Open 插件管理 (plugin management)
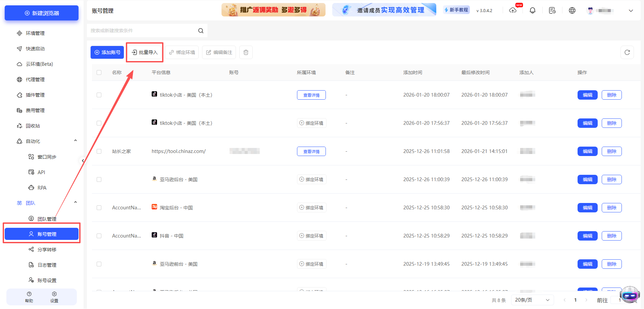Viewport: 644px width, 309px height. (x=35, y=95)
